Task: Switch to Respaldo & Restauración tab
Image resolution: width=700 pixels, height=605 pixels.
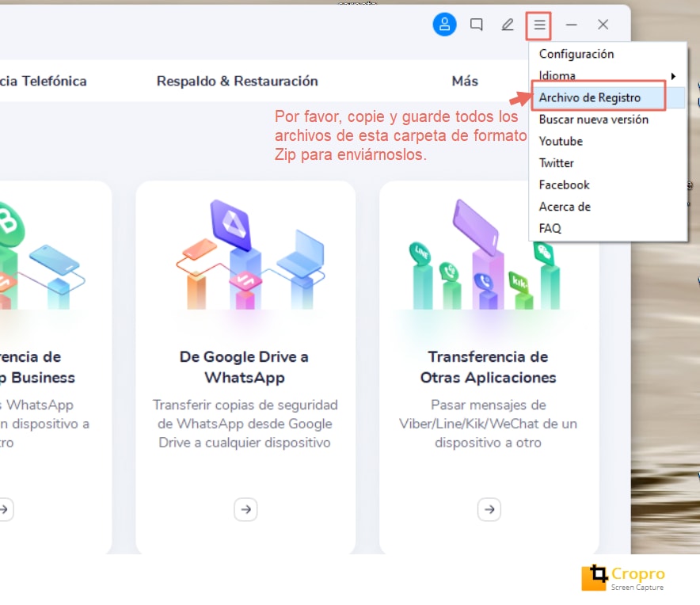Action: (237, 81)
